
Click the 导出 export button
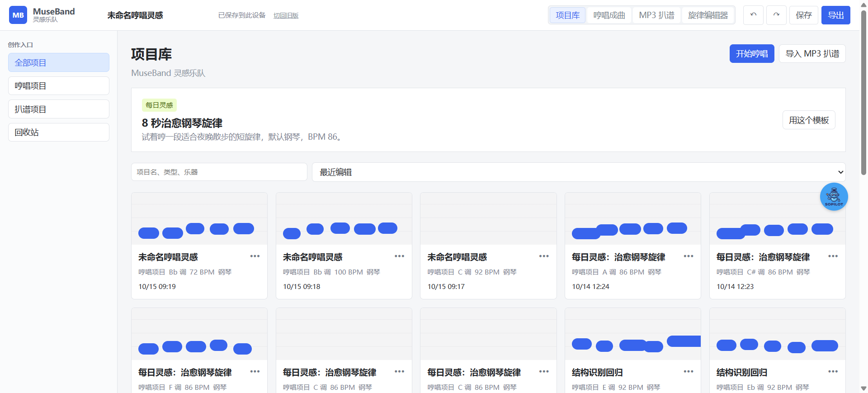point(835,15)
